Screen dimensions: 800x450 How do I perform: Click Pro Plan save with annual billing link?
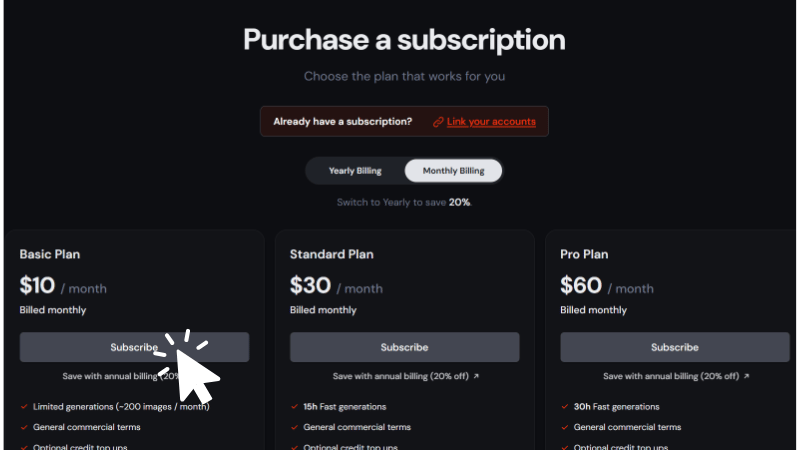click(676, 376)
